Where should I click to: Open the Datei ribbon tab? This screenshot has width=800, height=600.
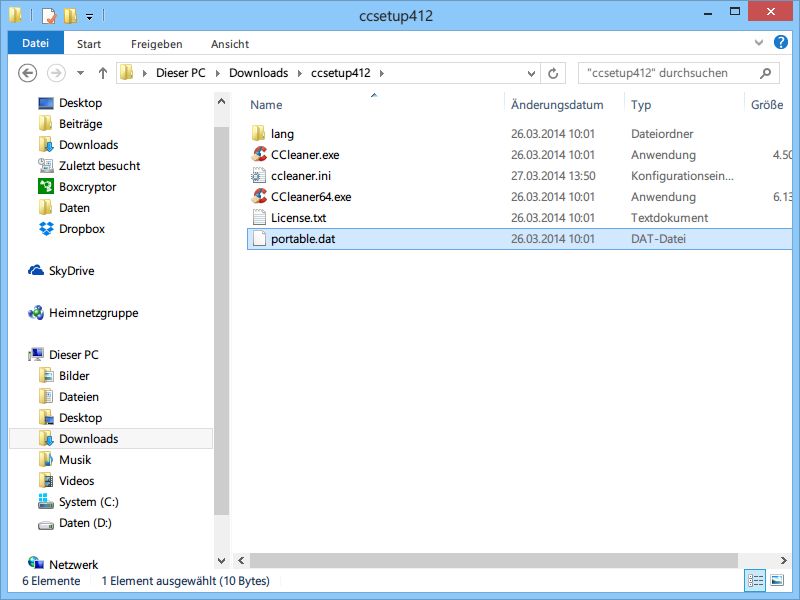point(36,43)
